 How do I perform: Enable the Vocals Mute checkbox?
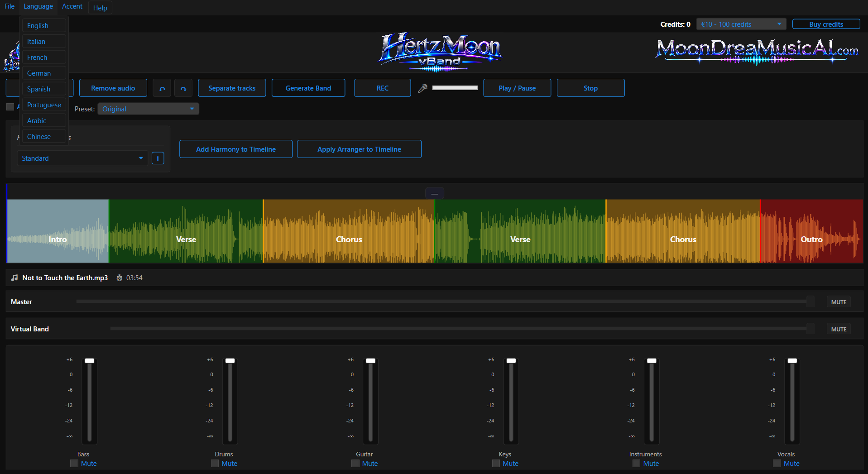coord(777,464)
